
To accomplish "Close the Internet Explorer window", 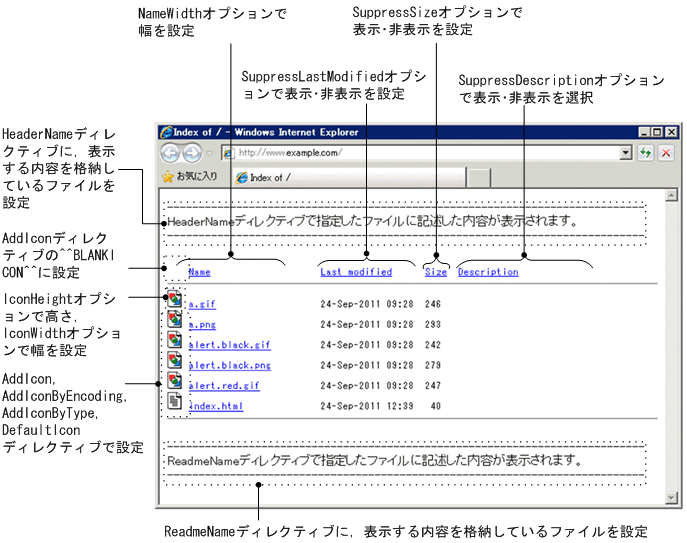I will [671, 132].
